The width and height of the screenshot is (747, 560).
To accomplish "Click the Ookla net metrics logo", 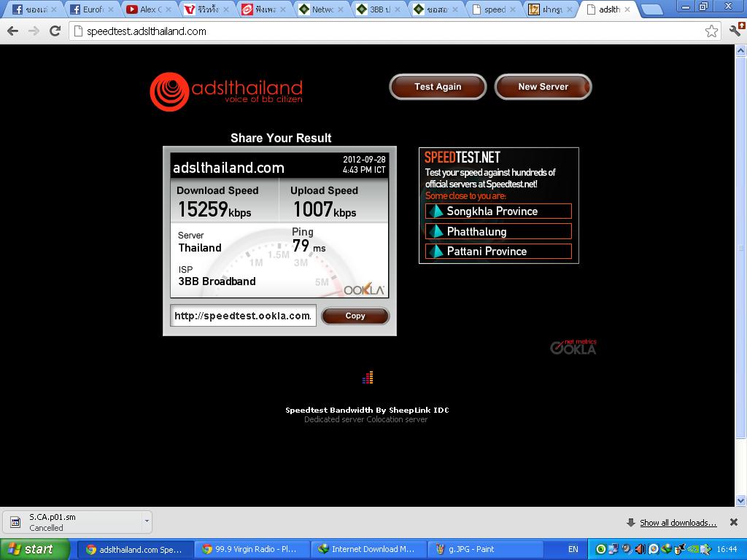I will point(573,347).
